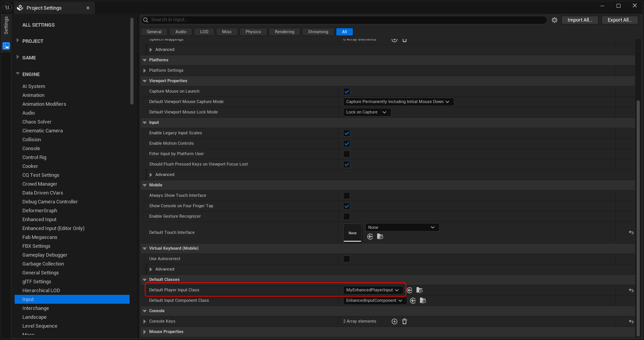Select the All filter tab
Viewport: 644px width, 340px height.
tap(344, 32)
